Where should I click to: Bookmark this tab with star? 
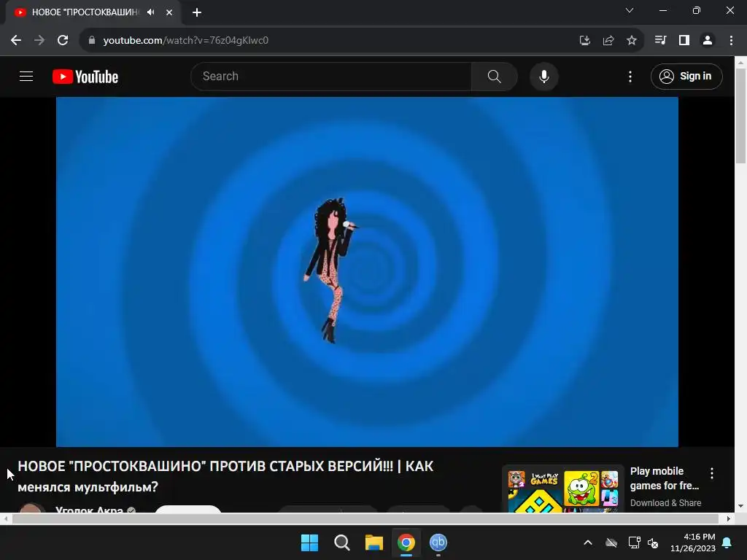[632, 41]
